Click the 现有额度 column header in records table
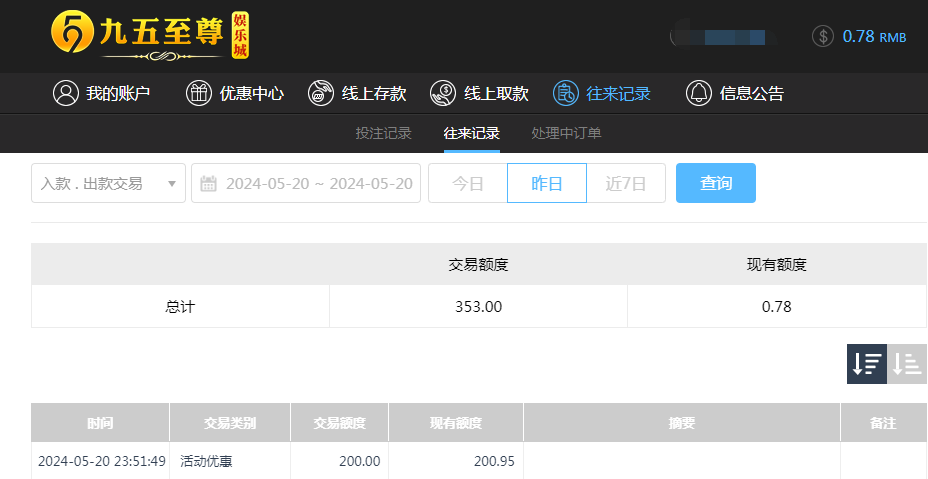 pyautogui.click(x=456, y=423)
